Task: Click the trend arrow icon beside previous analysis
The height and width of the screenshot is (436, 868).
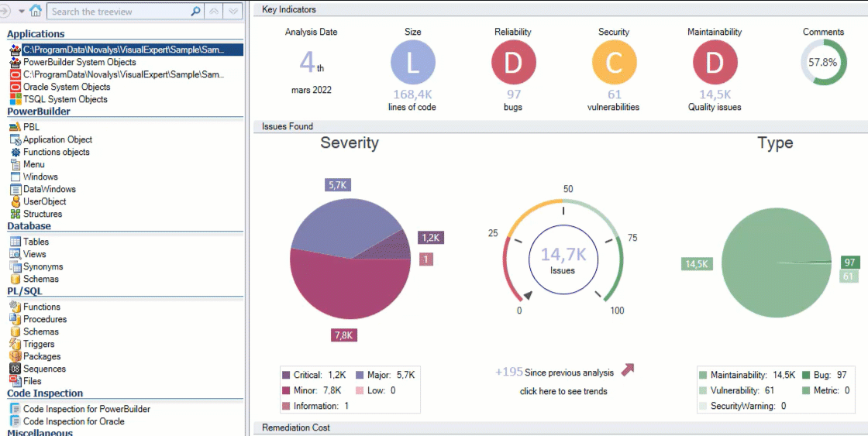Action: coord(628,369)
